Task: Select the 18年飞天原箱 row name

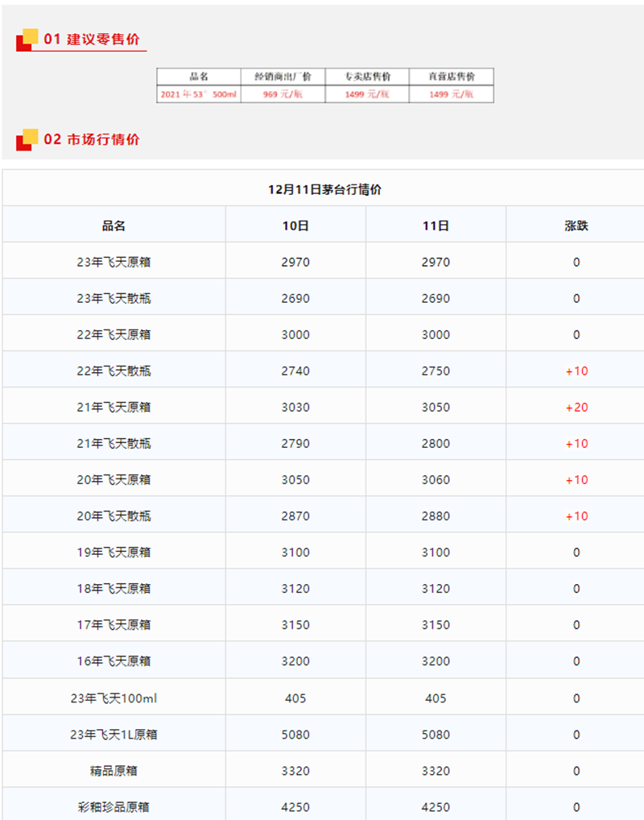Action: pyautogui.click(x=114, y=589)
